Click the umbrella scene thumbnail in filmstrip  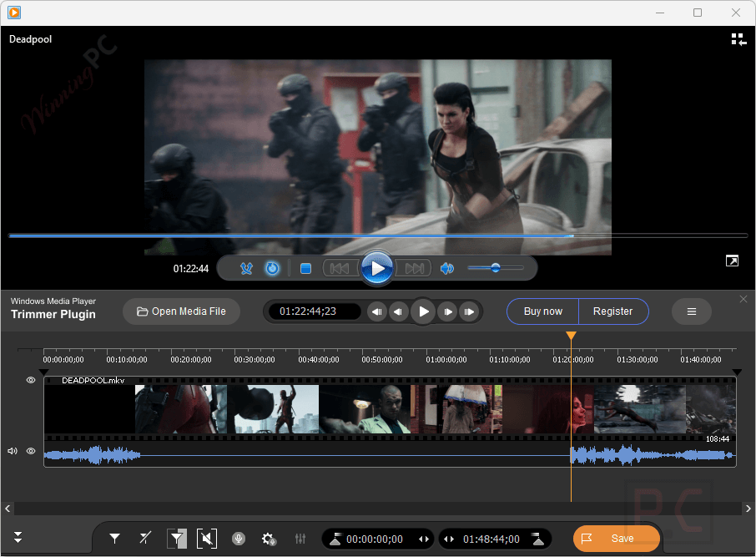[456, 409]
